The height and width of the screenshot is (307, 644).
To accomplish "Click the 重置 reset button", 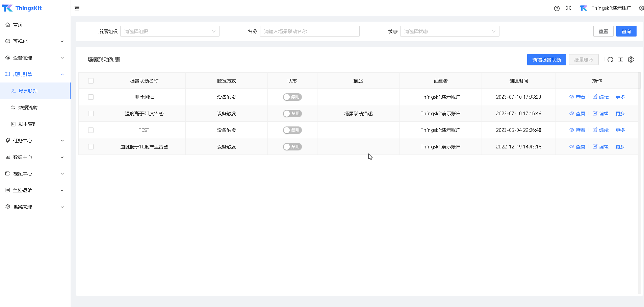I will click(x=603, y=31).
